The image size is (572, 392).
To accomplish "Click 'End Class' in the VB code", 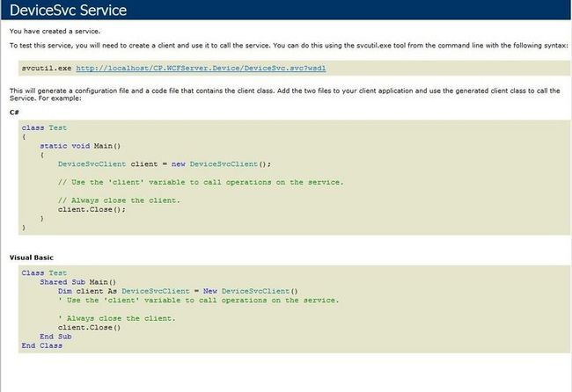I will pyautogui.click(x=42, y=345).
